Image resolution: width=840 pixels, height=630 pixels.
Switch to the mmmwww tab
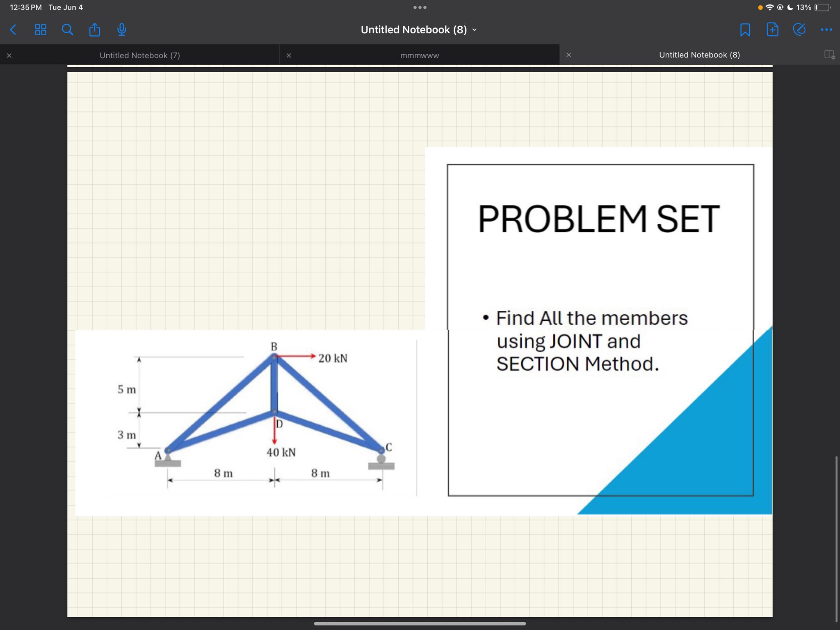click(x=419, y=55)
